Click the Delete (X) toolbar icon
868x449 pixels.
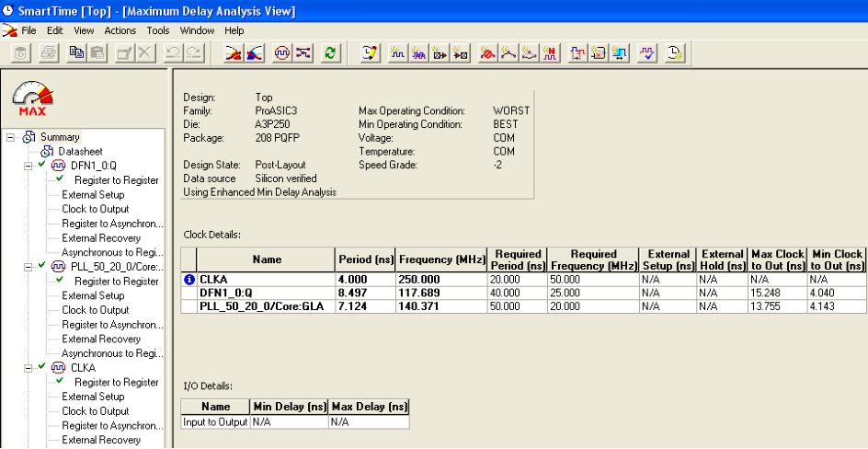click(x=144, y=53)
